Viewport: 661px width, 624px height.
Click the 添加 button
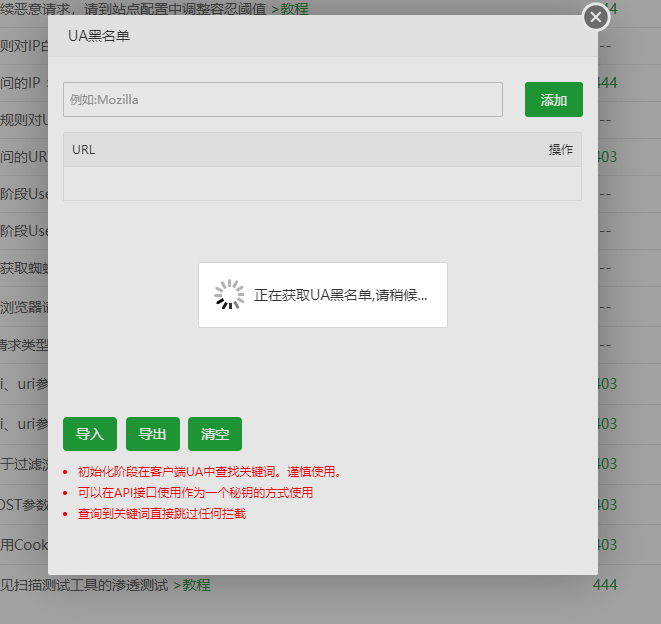[x=554, y=100]
